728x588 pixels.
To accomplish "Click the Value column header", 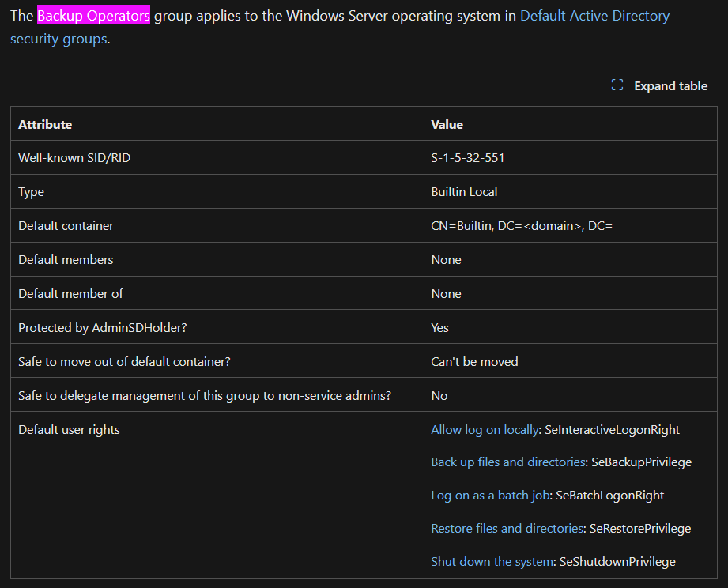I will coord(447,124).
